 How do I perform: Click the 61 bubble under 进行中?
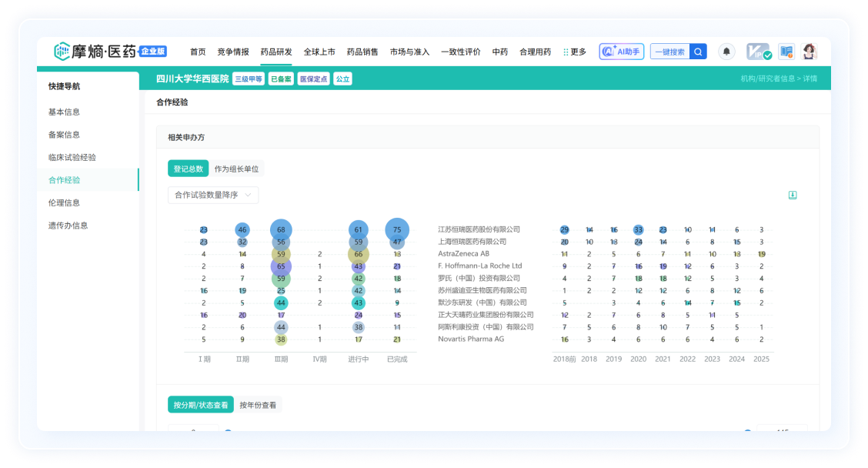358,229
